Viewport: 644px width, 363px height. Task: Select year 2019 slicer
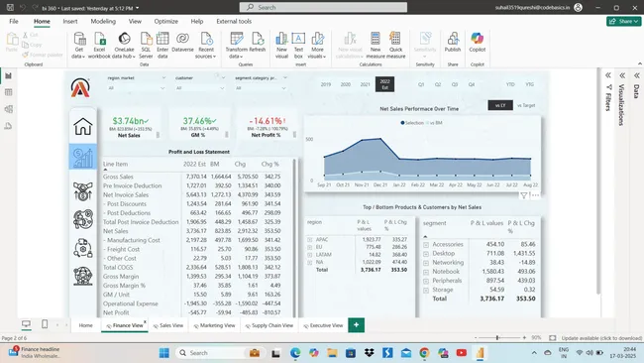326,84
